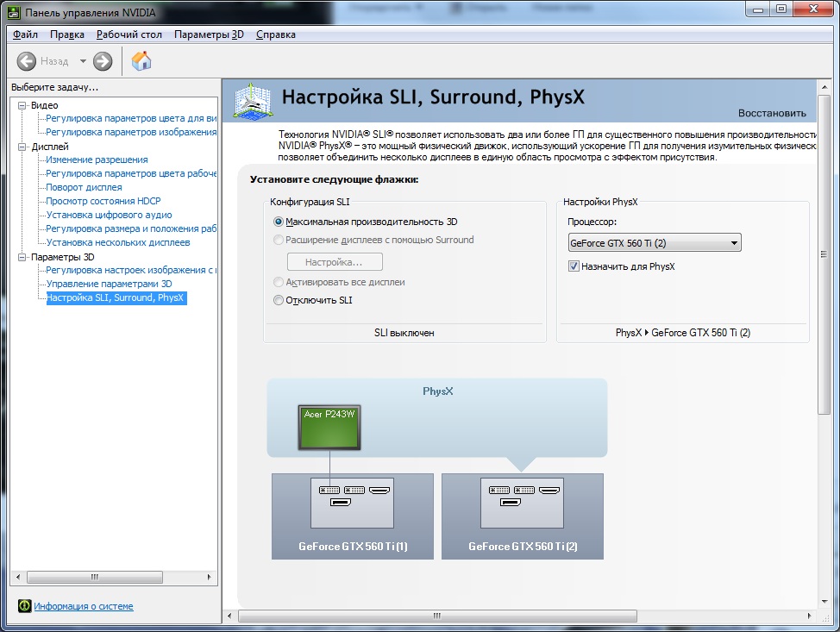Click the system information icon

pyautogui.click(x=25, y=606)
